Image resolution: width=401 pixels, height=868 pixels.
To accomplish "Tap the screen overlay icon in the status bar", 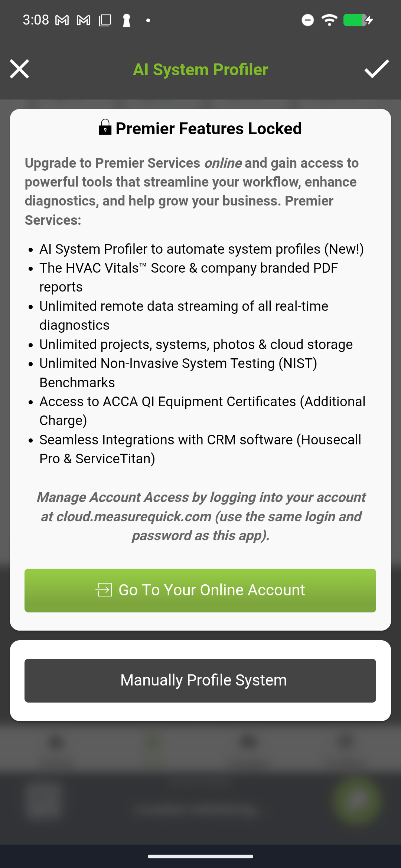I will point(105,20).
